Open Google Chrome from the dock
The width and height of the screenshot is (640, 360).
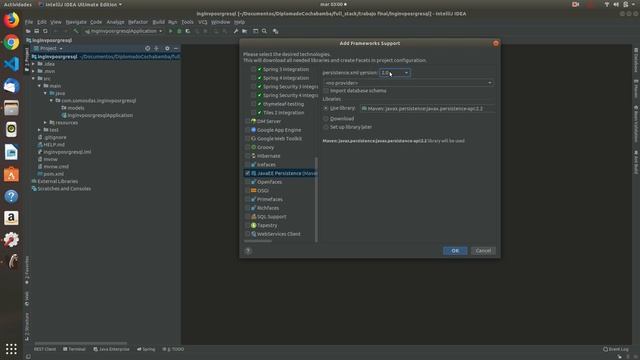[11, 42]
